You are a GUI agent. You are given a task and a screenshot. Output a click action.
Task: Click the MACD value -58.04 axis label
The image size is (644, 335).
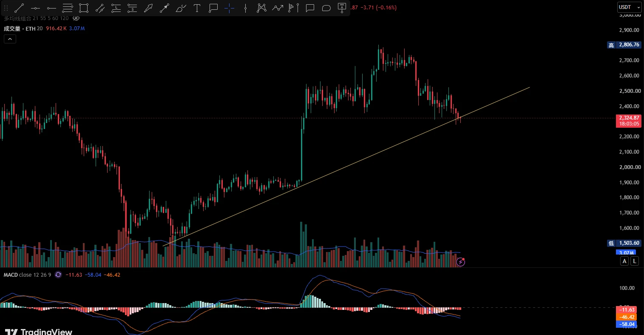pos(626,324)
